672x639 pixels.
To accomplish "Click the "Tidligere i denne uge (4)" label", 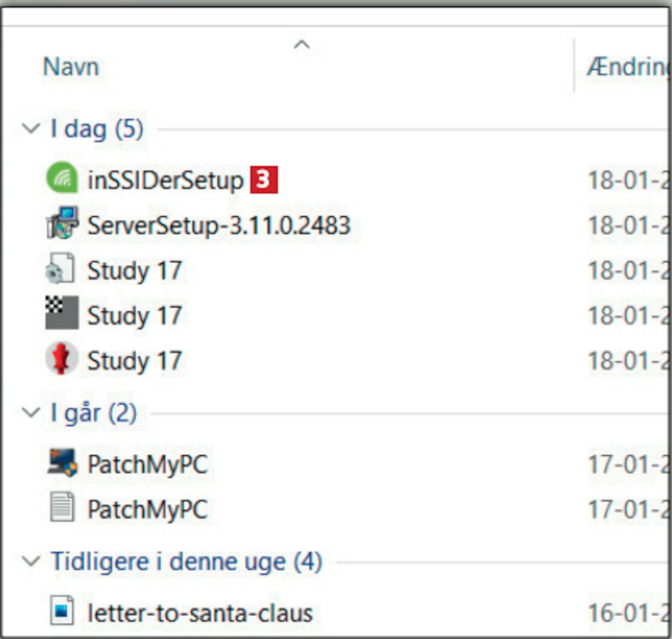I will 186,562.
